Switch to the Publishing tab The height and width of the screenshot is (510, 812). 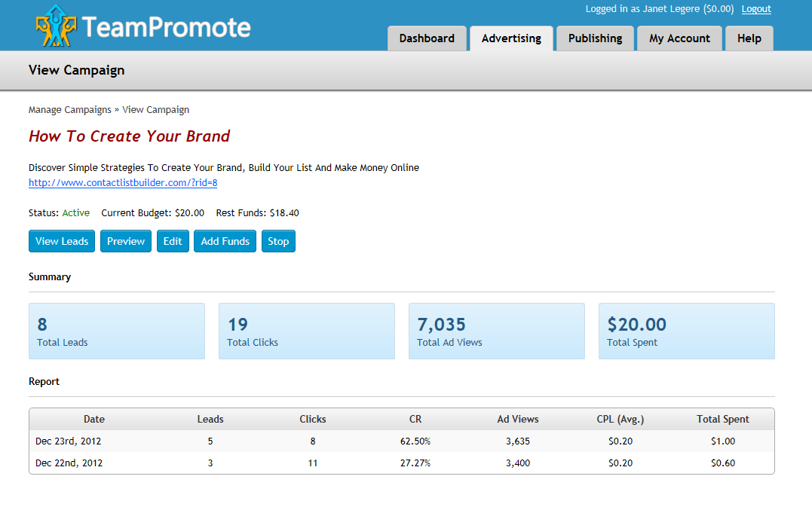pyautogui.click(x=595, y=38)
